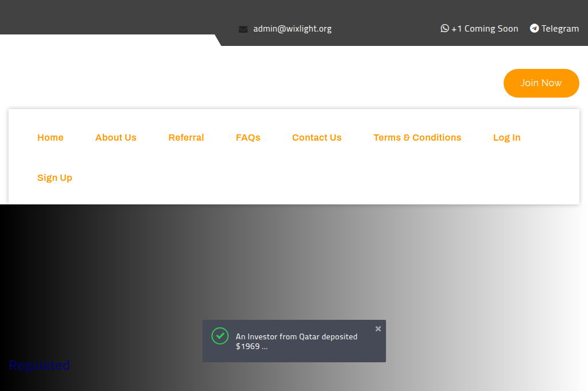
Task: Click the envelope icon beside the admin email
Action: (x=242, y=28)
